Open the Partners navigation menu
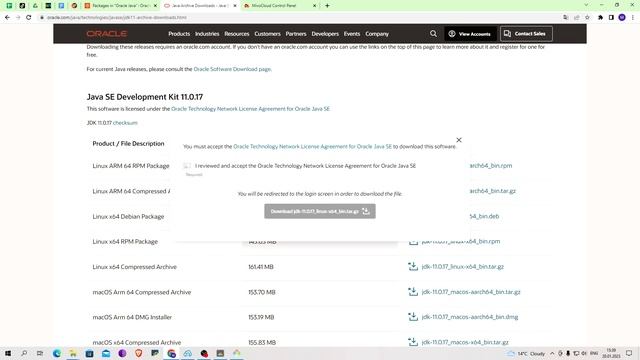This screenshot has width=640, height=360. click(x=296, y=34)
